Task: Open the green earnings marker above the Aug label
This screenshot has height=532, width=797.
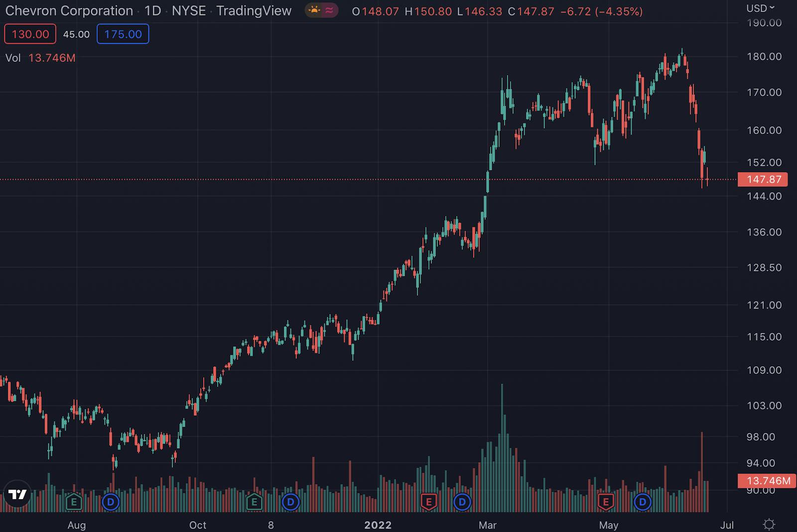Action: pyautogui.click(x=74, y=502)
